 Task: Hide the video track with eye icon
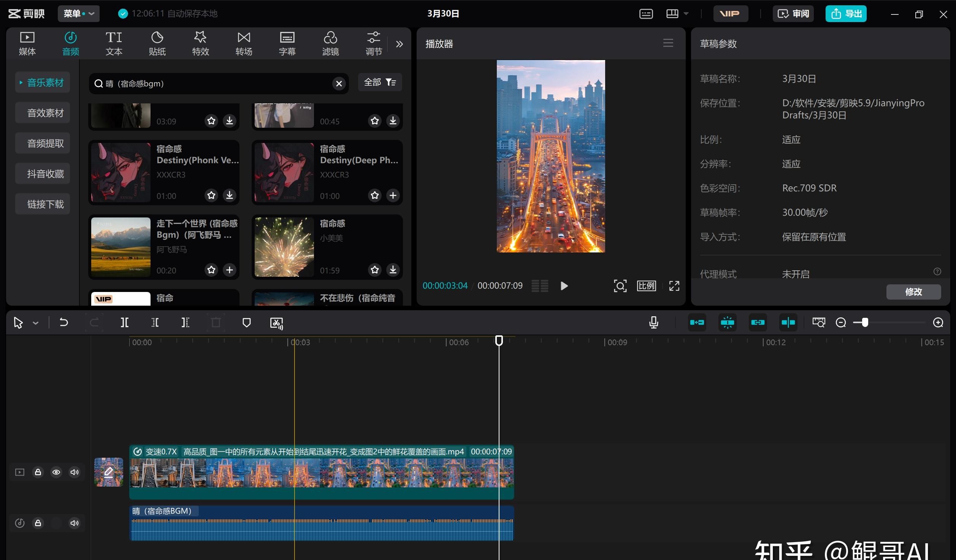(x=56, y=472)
